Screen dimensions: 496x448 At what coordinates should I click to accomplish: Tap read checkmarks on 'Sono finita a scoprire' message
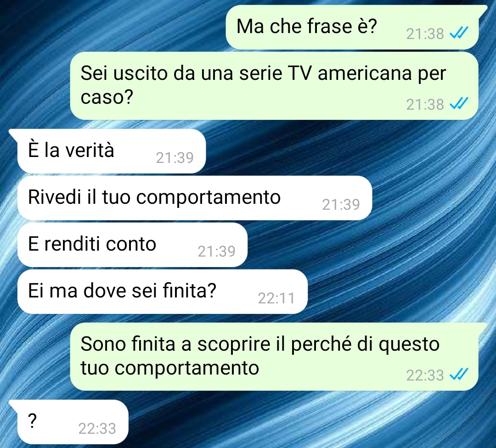point(459,375)
